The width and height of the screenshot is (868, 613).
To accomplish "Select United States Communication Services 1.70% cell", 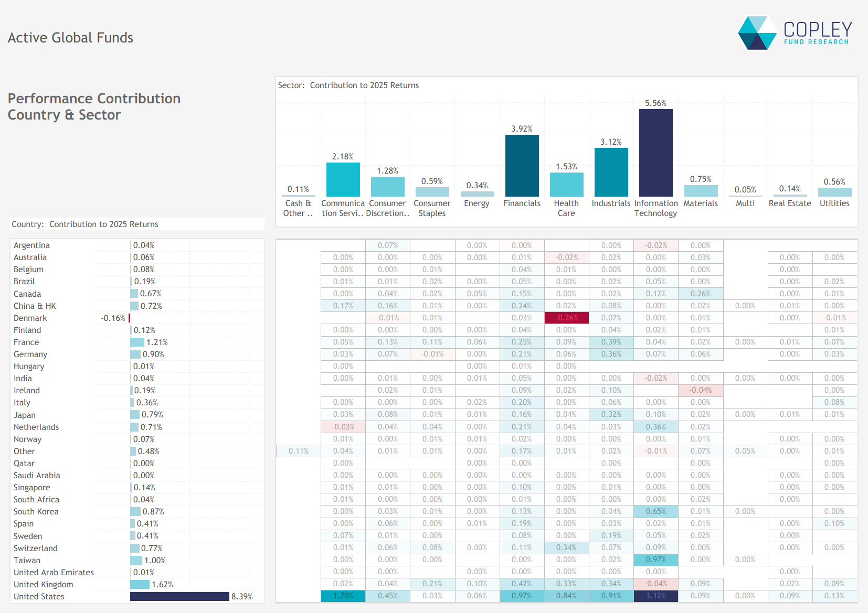I will [343, 596].
